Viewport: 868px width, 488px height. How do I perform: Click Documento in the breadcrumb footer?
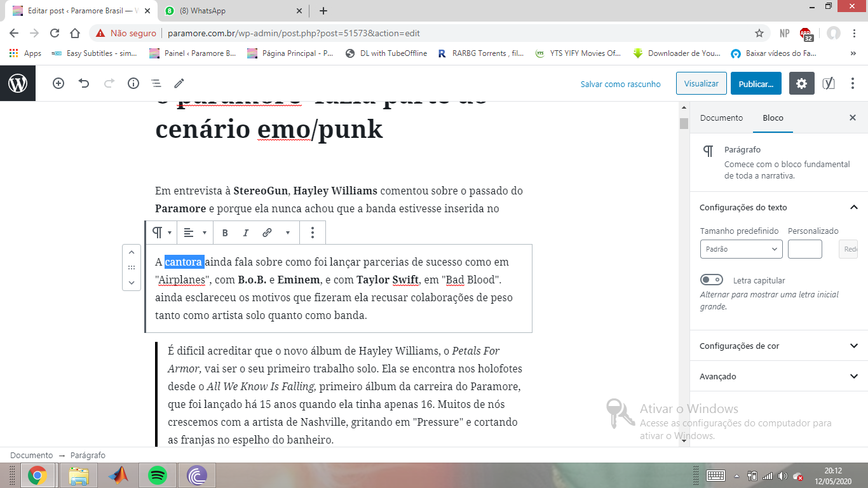[x=32, y=455]
